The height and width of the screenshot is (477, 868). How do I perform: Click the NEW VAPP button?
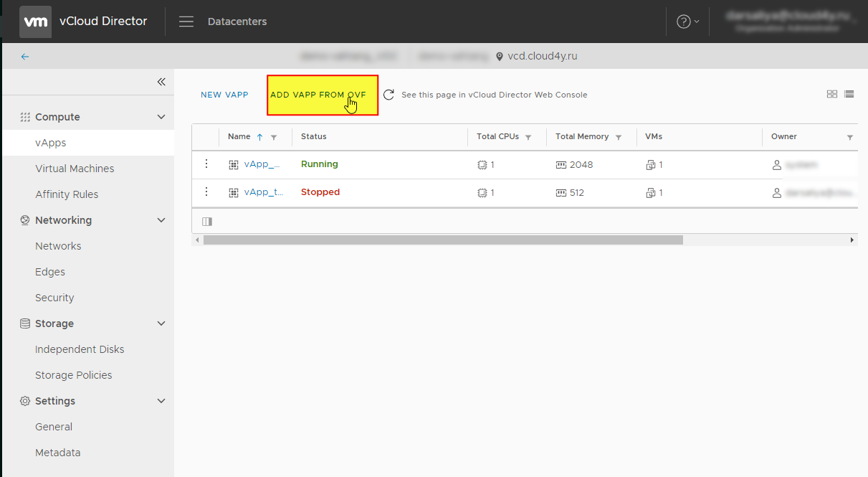(x=224, y=95)
